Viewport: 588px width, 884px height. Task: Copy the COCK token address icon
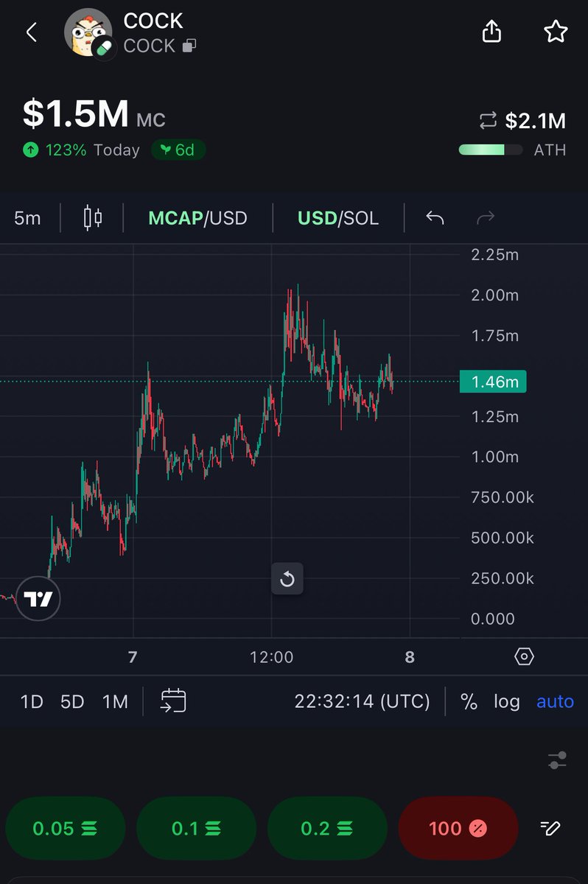189,46
